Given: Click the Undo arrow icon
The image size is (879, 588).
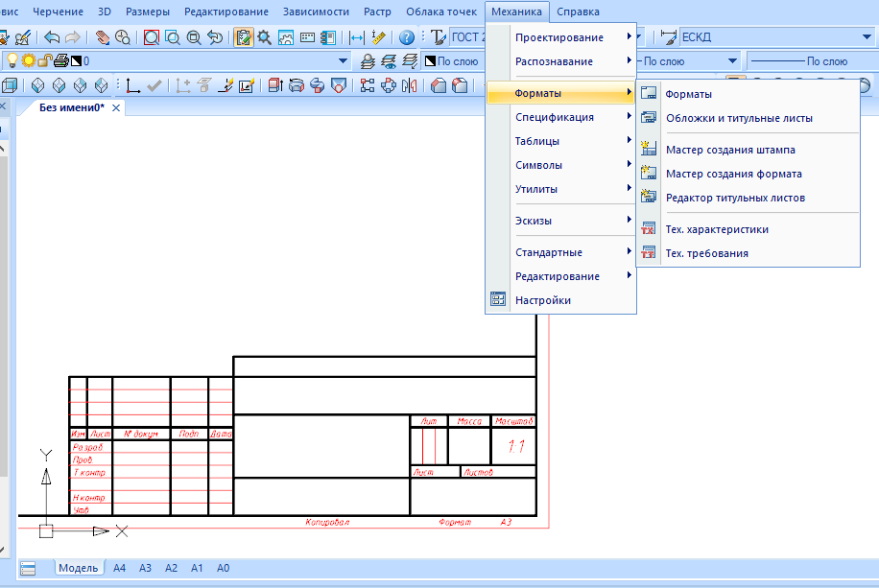Looking at the screenshot, I should (x=52, y=37).
